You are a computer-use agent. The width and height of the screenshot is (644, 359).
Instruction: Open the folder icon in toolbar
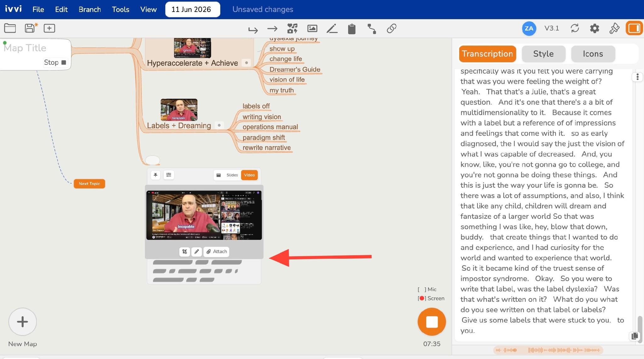[x=10, y=28]
